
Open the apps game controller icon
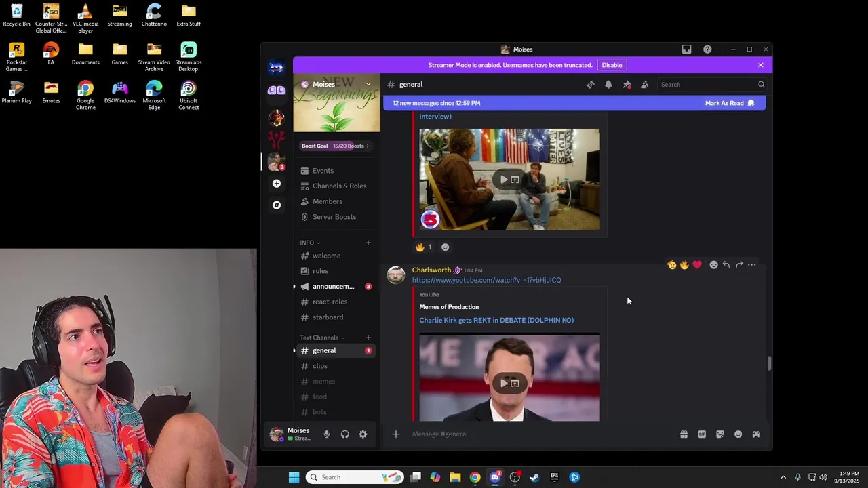(x=756, y=434)
